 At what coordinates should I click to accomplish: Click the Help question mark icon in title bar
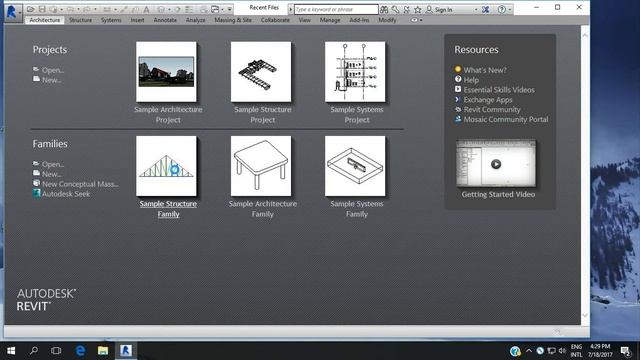click(x=502, y=9)
